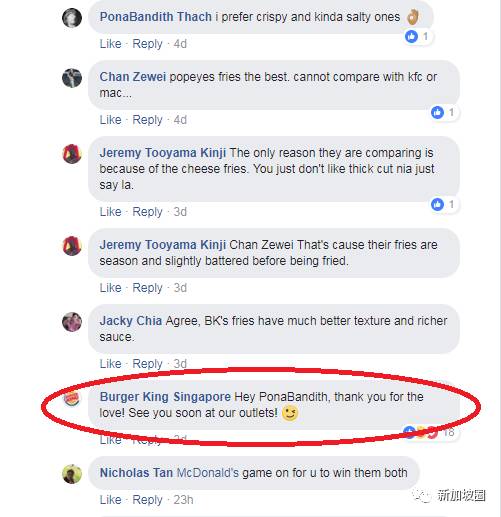View like reaction on cheese fries comment
Viewport: 501px width, 517px height.
(x=444, y=204)
